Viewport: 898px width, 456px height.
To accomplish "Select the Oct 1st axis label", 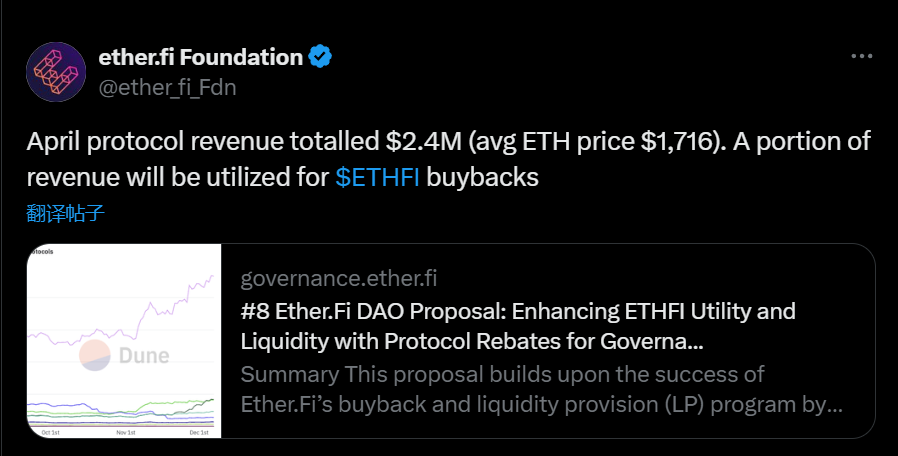I will [x=50, y=433].
